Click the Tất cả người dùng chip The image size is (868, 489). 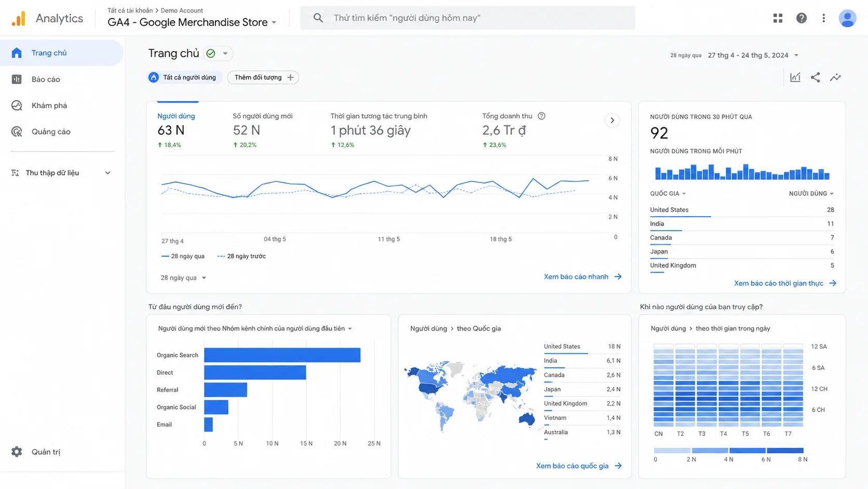point(184,77)
